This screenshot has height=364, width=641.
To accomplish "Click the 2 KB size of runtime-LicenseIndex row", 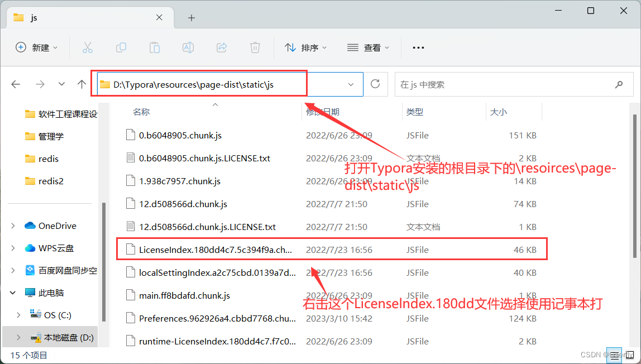I will (x=527, y=341).
